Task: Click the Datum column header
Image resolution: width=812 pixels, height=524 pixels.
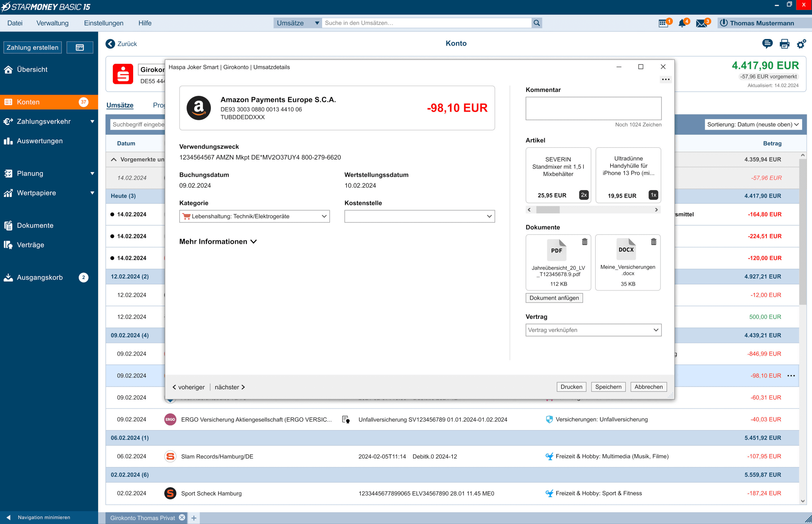Action: [x=126, y=143]
